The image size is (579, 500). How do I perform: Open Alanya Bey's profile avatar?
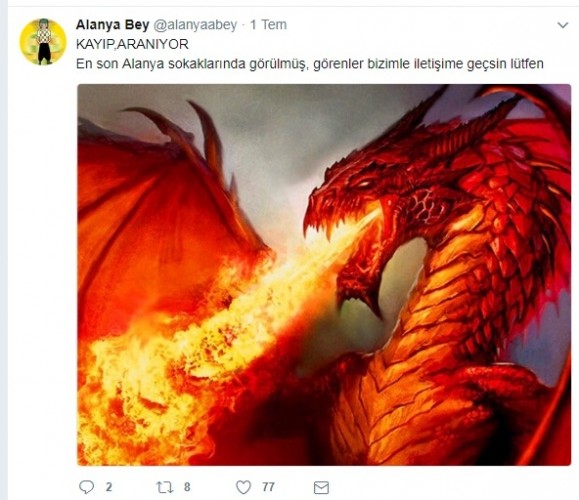tap(43, 42)
